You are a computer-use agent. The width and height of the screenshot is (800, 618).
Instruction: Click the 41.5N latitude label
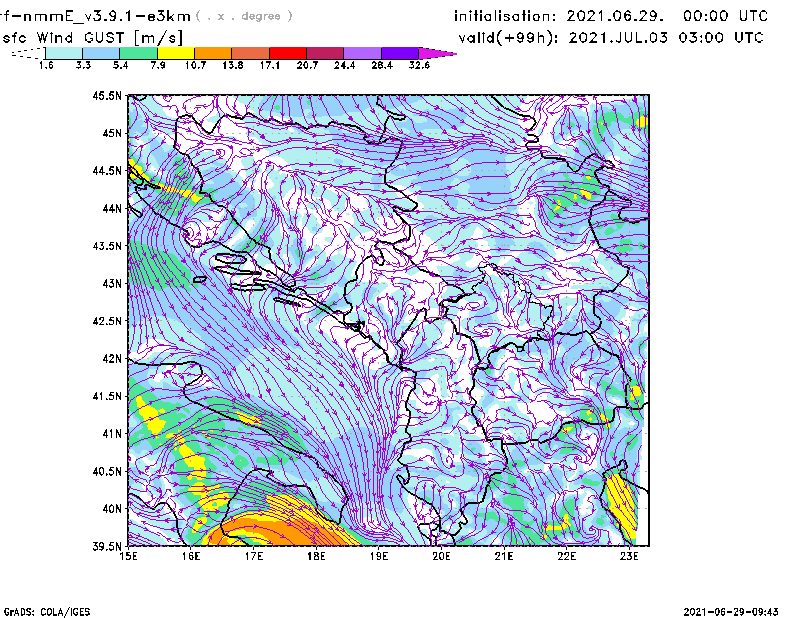tap(107, 396)
